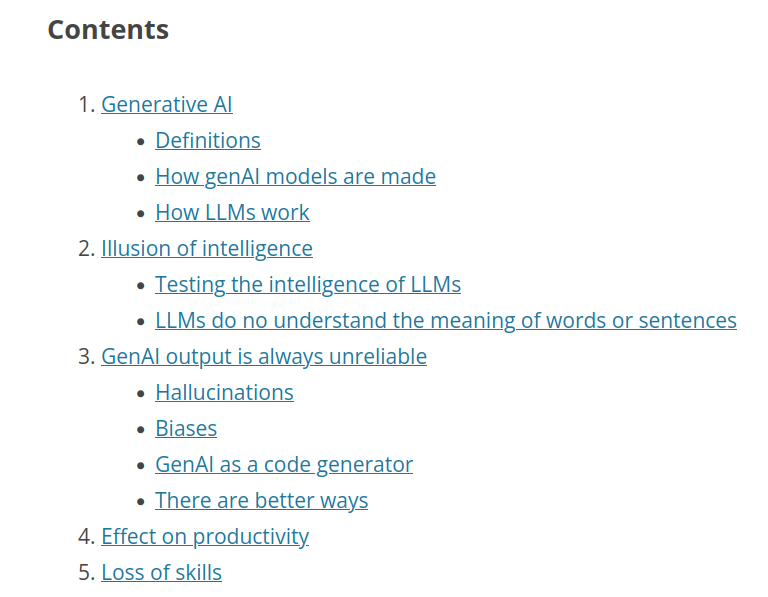The height and width of the screenshot is (597, 768).
Task: Click list number 5 before Loss of skills
Action: [85, 572]
